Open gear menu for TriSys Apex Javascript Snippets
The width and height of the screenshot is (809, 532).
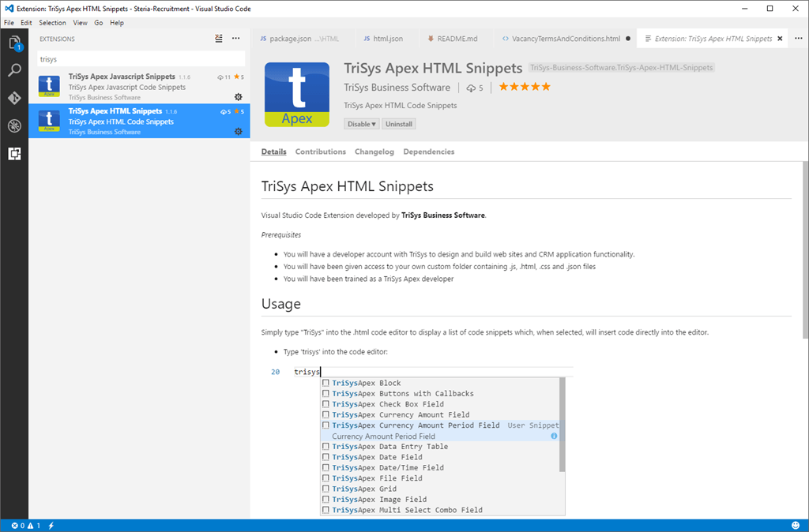click(x=239, y=97)
